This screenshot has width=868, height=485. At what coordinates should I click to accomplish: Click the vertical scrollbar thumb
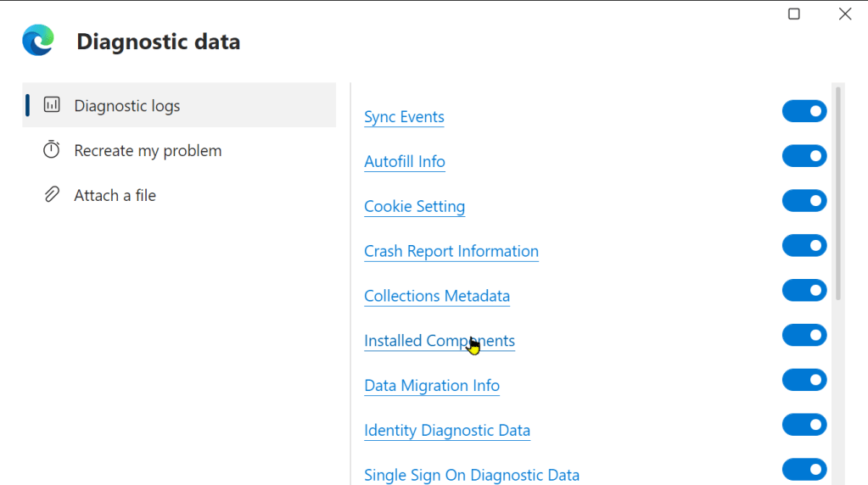[x=838, y=193]
